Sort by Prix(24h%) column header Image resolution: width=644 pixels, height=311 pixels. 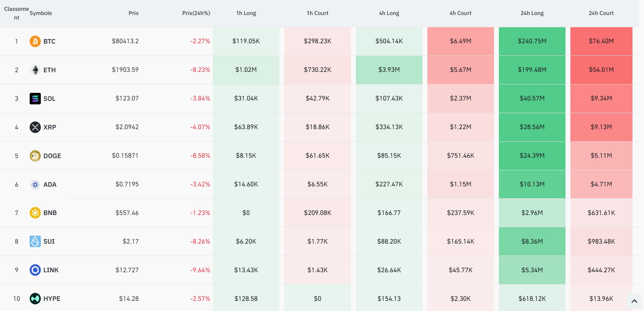point(196,13)
